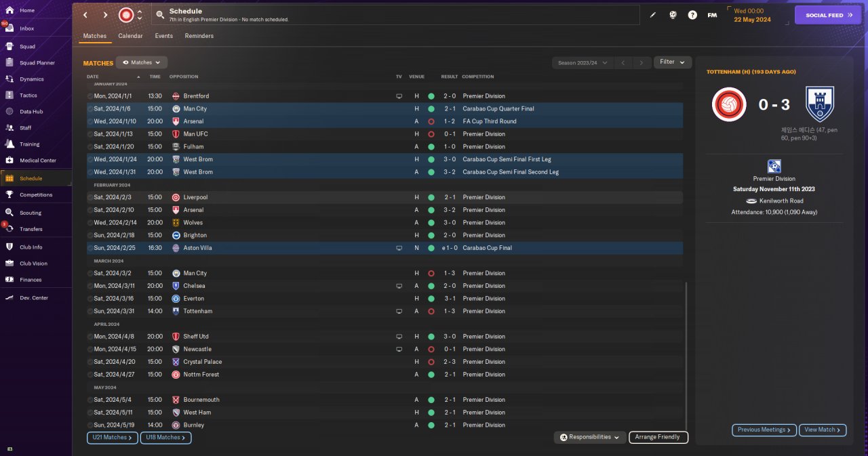Open Dev. Center icon
The width and height of the screenshot is (868, 456).
click(x=9, y=298)
